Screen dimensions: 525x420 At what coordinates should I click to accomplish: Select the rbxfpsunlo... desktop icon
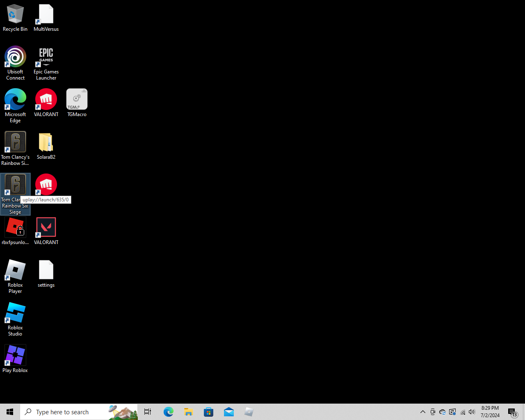coord(15,231)
